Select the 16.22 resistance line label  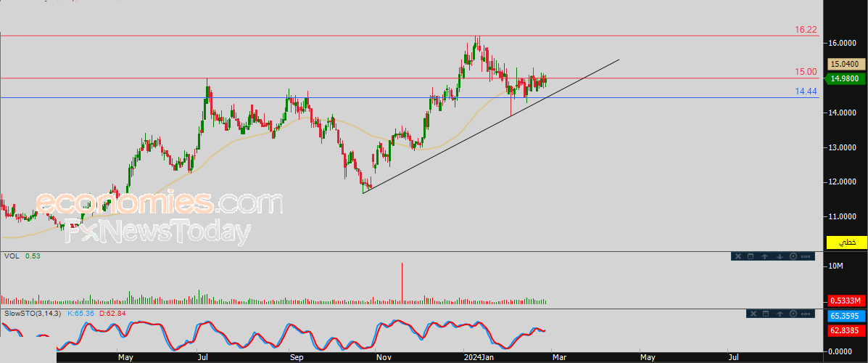806,29
